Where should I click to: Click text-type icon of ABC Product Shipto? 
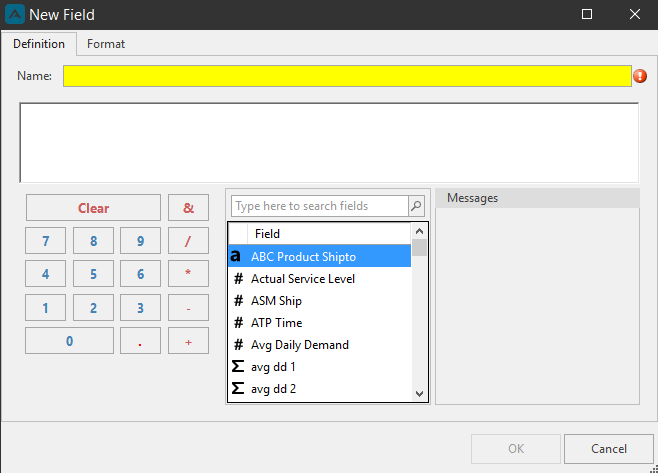tap(236, 256)
